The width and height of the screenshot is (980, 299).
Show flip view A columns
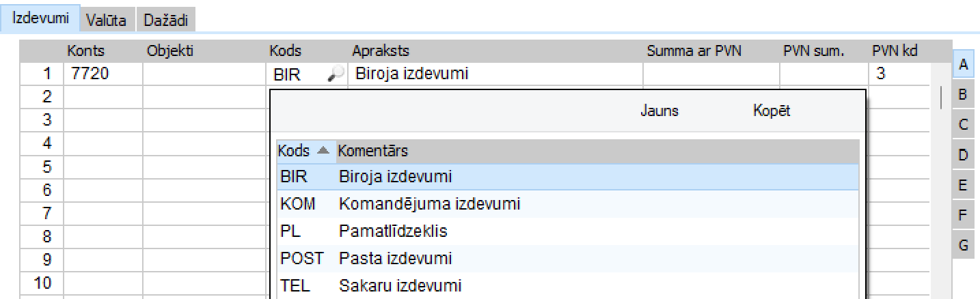pos(963,64)
